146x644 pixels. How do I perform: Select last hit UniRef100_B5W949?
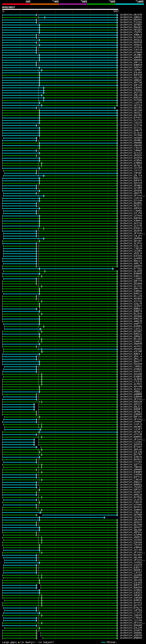coord(131,638)
